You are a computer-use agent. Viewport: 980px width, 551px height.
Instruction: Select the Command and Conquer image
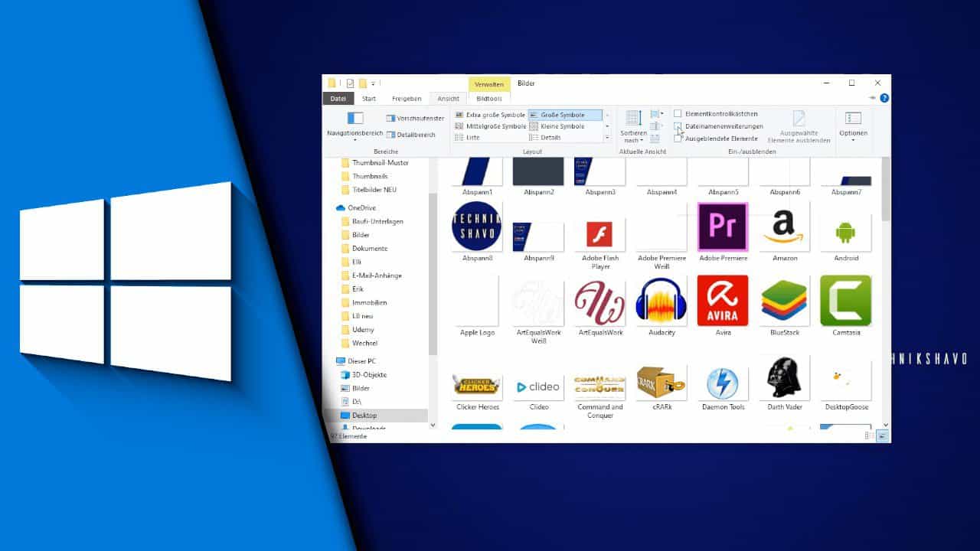coord(600,385)
